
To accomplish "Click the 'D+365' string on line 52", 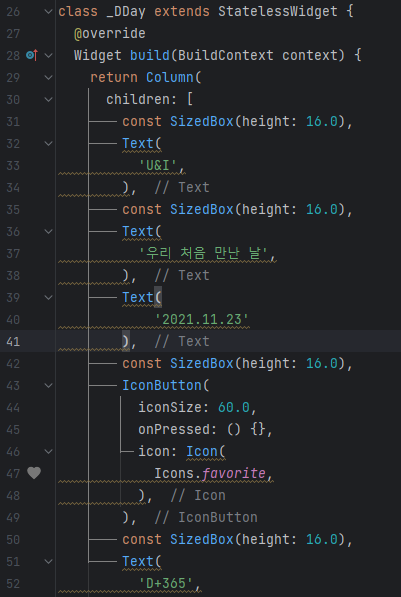I will [x=166, y=583].
